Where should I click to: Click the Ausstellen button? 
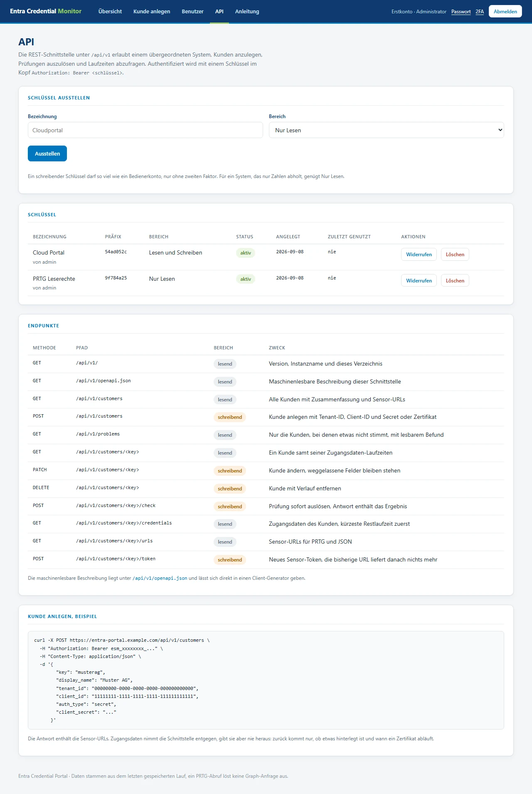click(47, 153)
